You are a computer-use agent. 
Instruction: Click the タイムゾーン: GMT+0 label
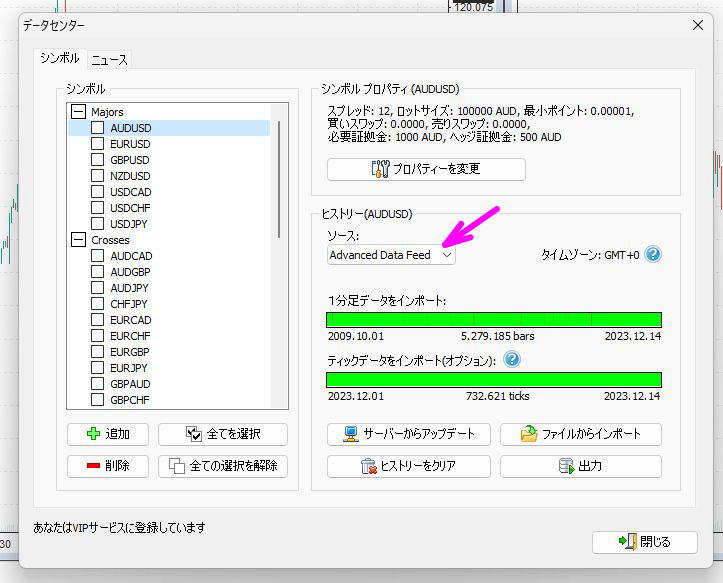pyautogui.click(x=590, y=255)
